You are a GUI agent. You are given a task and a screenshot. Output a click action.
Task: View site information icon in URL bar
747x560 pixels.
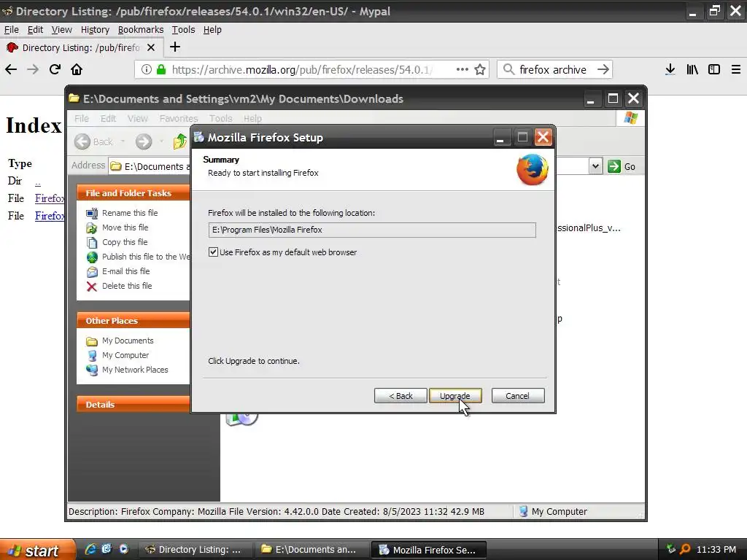click(x=146, y=69)
